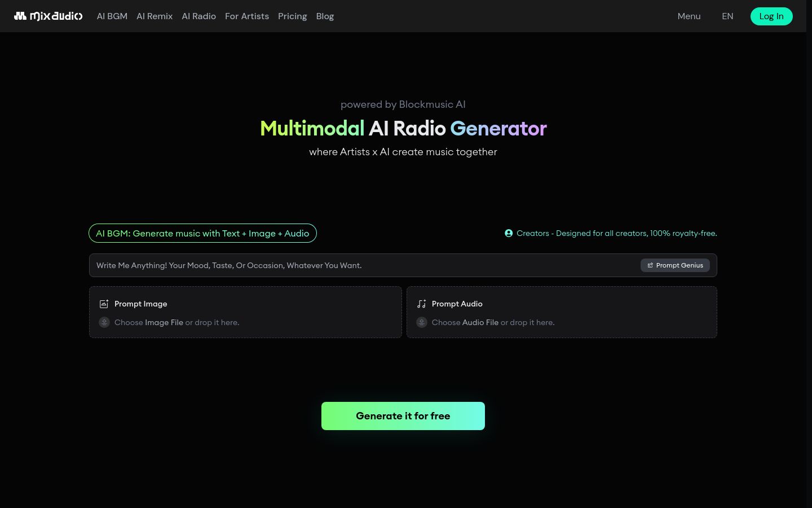This screenshot has width=812, height=508.
Task: Click the Prompt Audio music note icon
Action: point(421,304)
